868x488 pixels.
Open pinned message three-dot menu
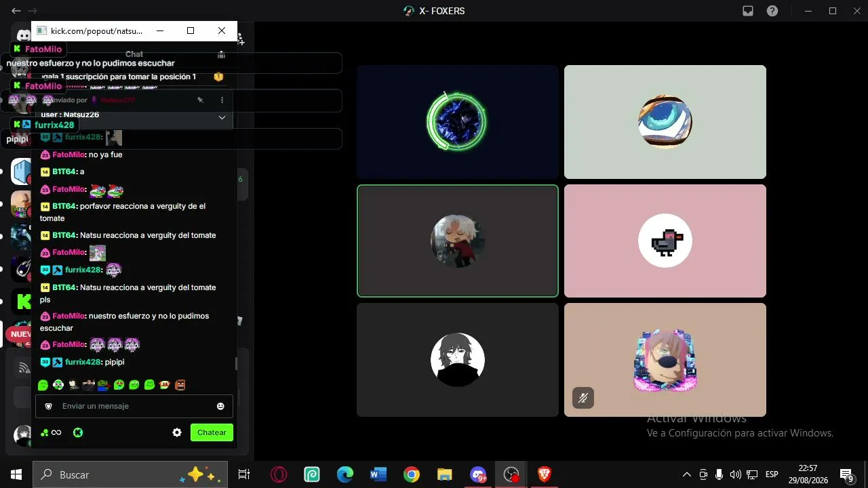point(222,100)
